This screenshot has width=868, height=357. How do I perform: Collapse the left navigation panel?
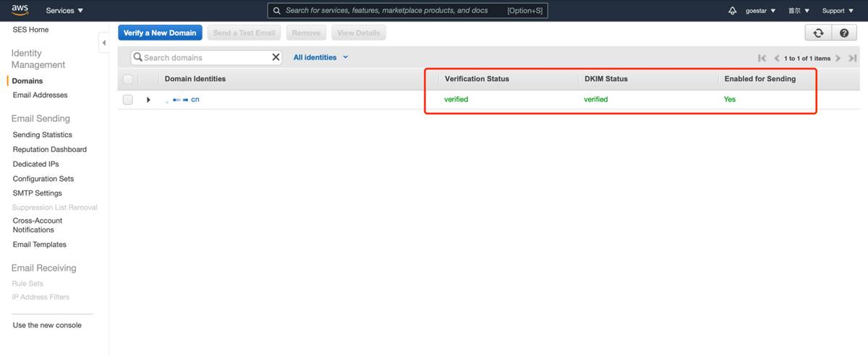click(103, 43)
